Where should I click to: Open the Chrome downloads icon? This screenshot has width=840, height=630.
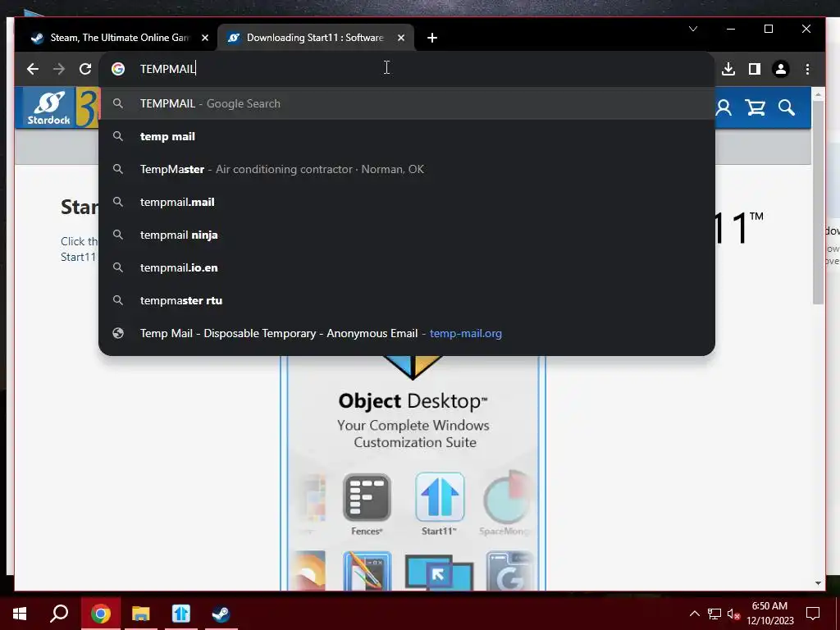728,69
